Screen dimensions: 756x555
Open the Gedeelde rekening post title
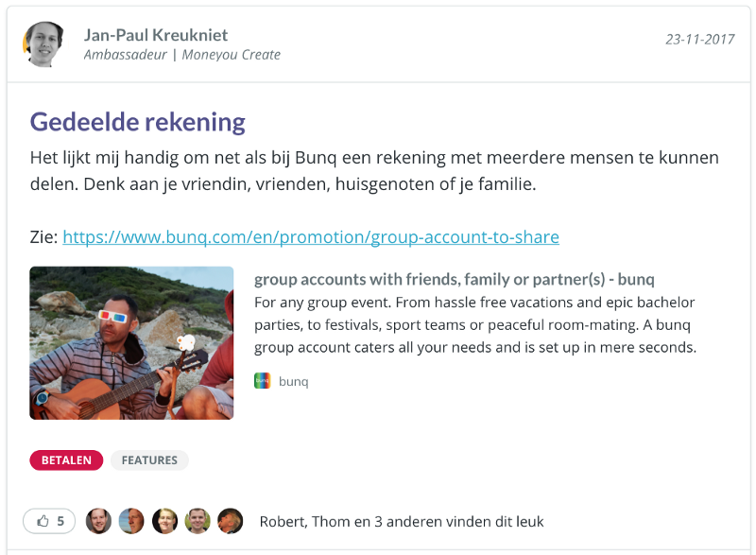pos(137,122)
